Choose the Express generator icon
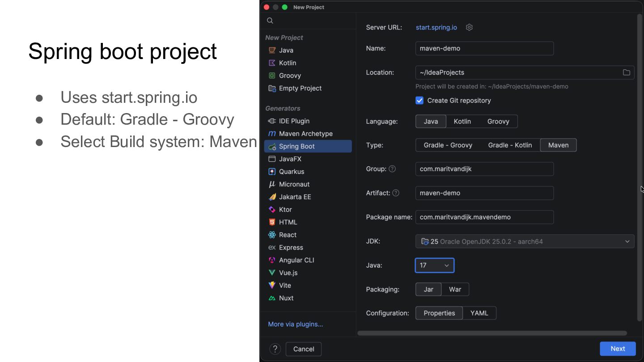 pyautogui.click(x=272, y=248)
